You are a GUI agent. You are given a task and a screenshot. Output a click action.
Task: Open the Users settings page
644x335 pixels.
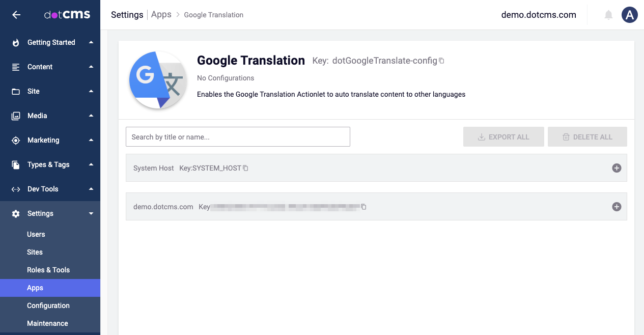pyautogui.click(x=36, y=234)
